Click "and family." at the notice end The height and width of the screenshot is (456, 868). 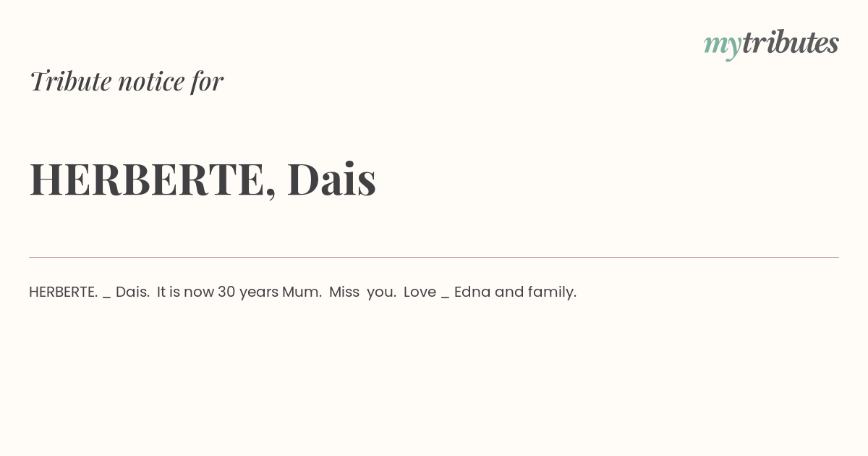[536, 292]
